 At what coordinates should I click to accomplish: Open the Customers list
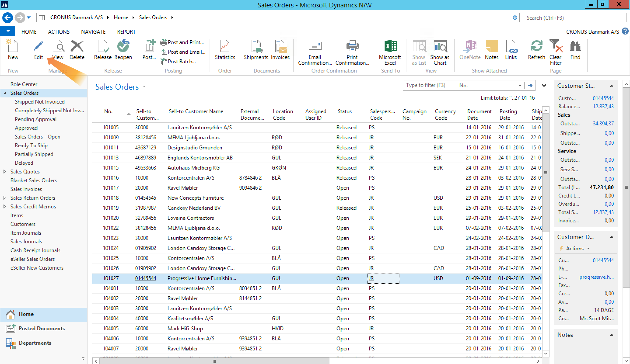(23, 224)
